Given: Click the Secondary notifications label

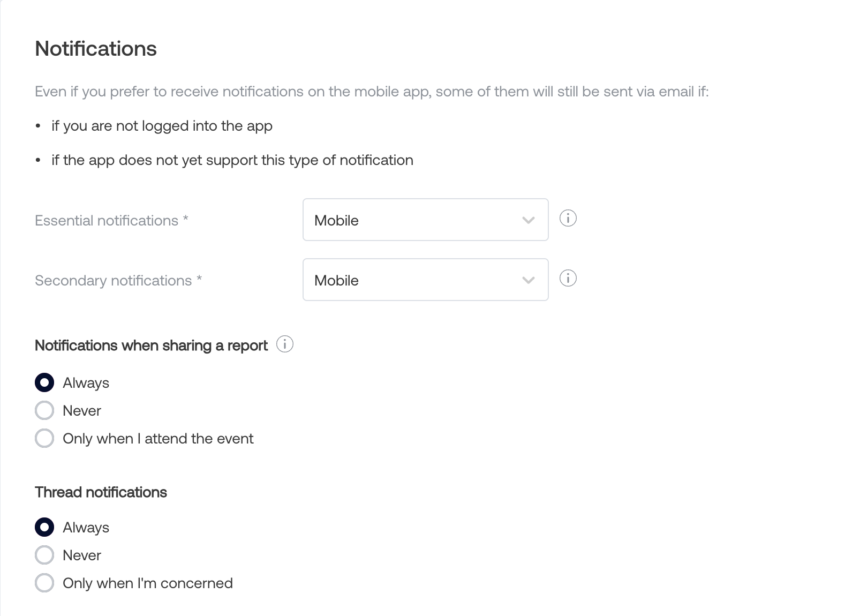Looking at the screenshot, I should pos(118,281).
